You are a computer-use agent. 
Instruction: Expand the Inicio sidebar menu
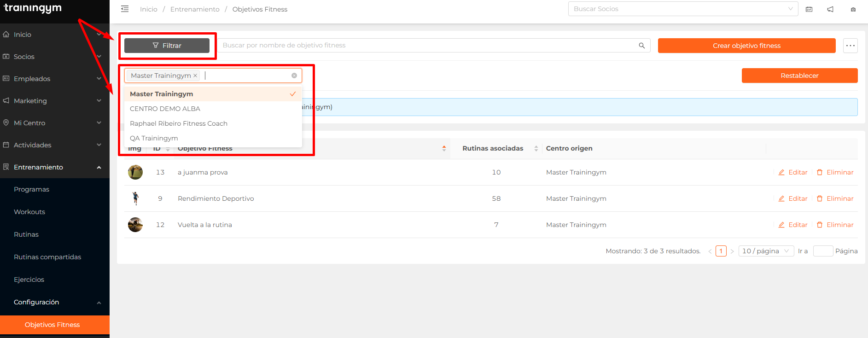pyautogui.click(x=55, y=35)
